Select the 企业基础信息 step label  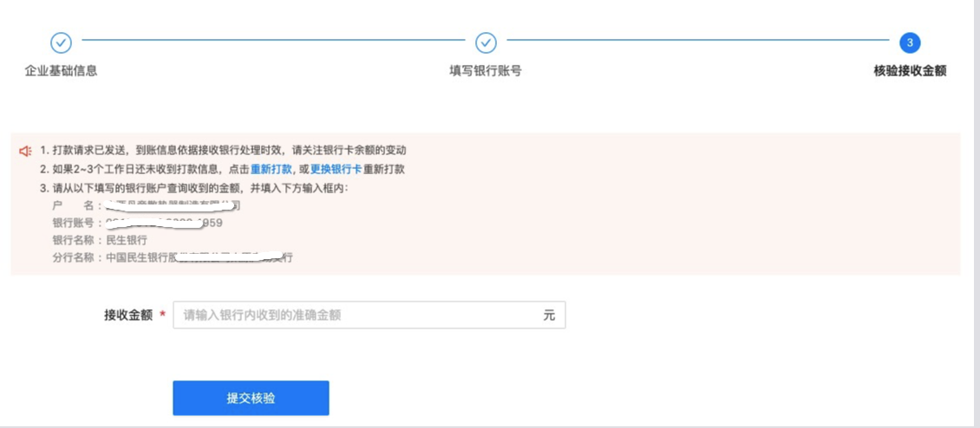pos(61,71)
